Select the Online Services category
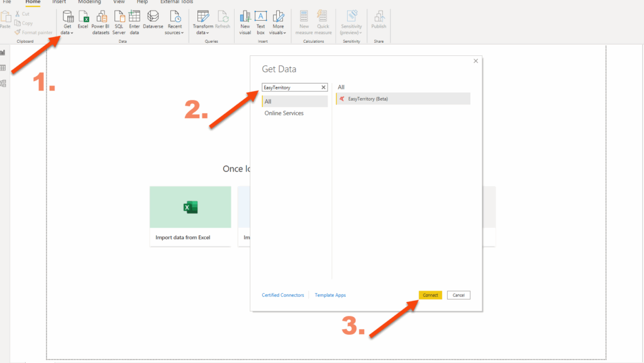This screenshot has height=363, width=644. click(284, 113)
